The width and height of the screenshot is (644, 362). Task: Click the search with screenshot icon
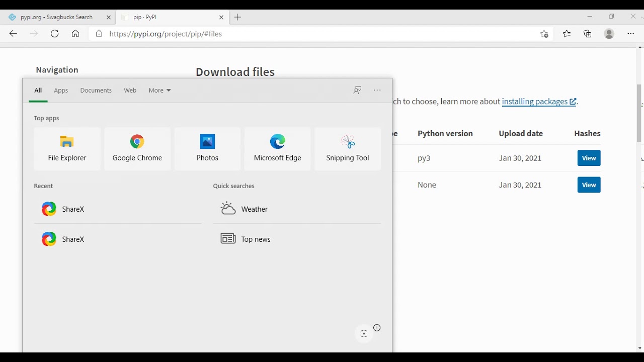point(364,334)
